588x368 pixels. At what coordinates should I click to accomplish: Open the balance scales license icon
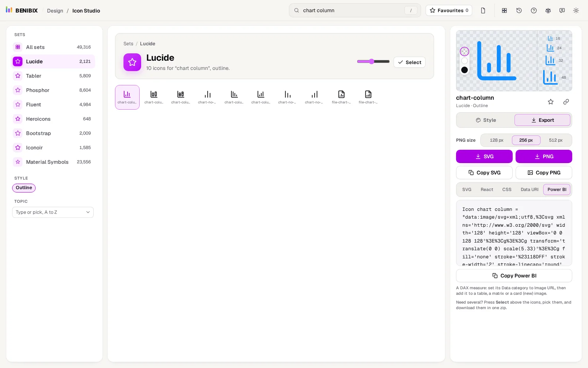pyautogui.click(x=548, y=11)
